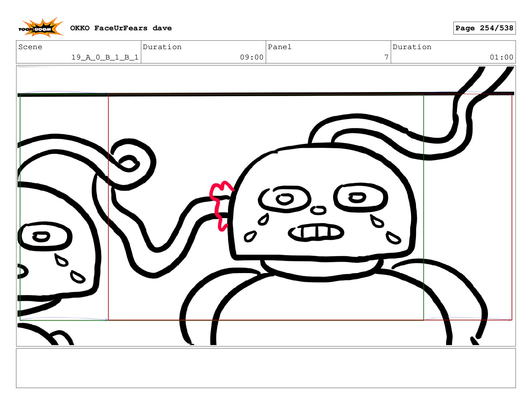This screenshot has height=412, width=532.
Task: Click the panel duration value '01:00'
Action: coord(501,58)
